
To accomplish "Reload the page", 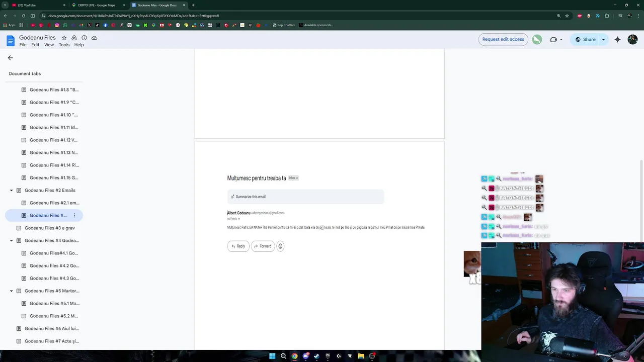I will coord(24,16).
